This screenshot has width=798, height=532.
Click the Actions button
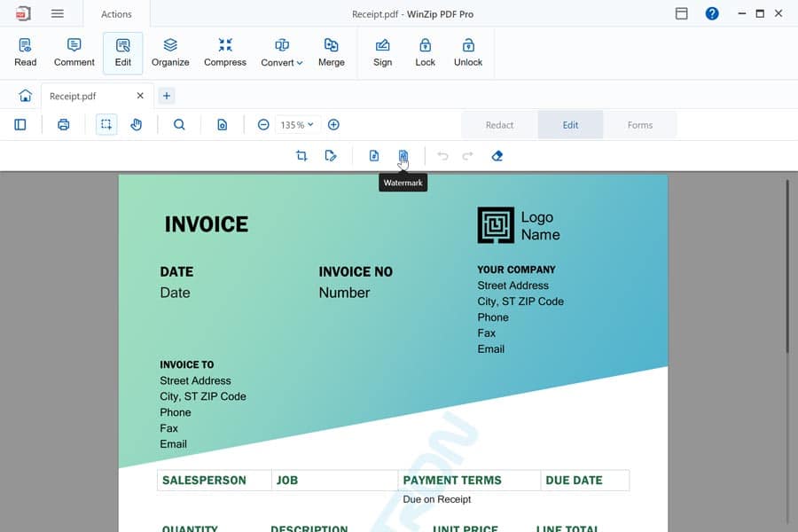tap(116, 14)
